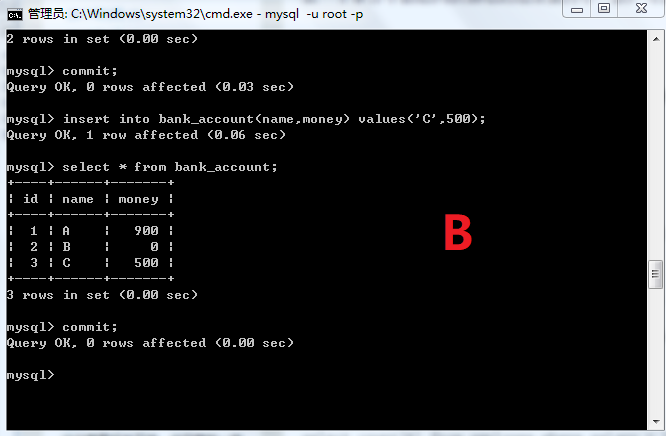Image resolution: width=666 pixels, height=436 pixels.
Task: Click the scrollbar down arrow
Action: pos(656,422)
